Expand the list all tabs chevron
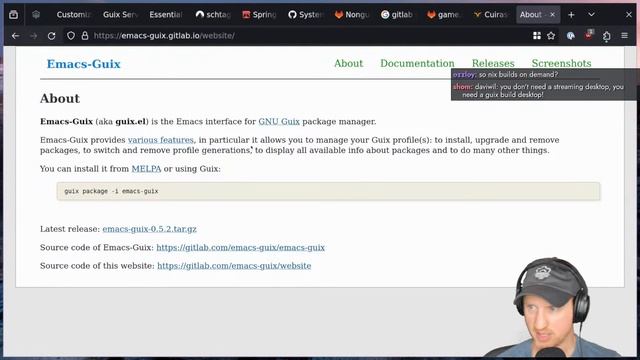The image size is (640, 360). 591,15
